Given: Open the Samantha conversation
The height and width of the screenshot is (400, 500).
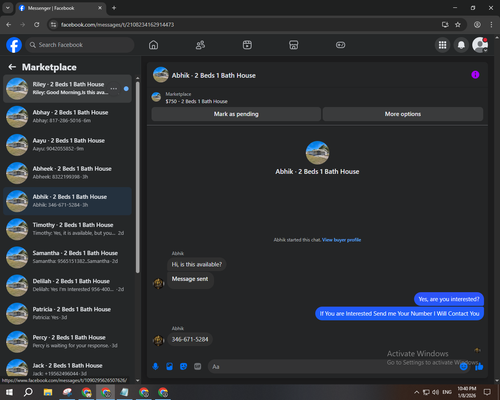Looking at the screenshot, I should click(67, 257).
